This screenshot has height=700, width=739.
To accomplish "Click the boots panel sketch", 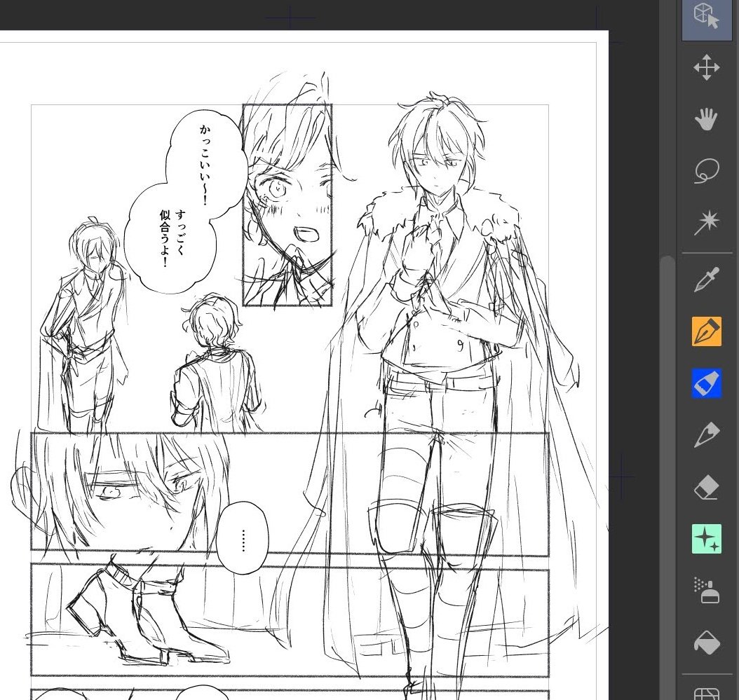I will point(290,620).
